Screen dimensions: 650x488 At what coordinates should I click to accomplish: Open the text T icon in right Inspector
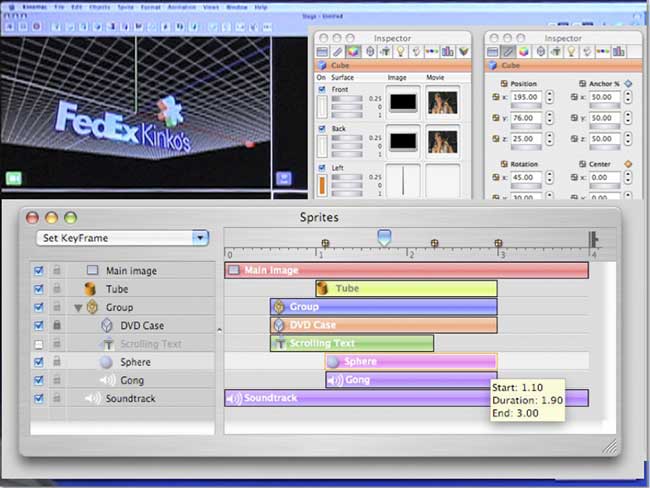click(x=556, y=51)
